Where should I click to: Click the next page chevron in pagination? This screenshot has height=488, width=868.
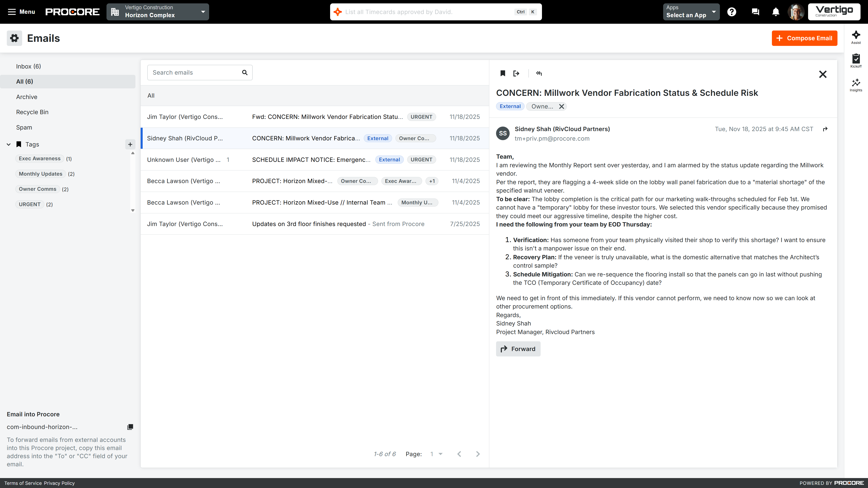point(478,454)
